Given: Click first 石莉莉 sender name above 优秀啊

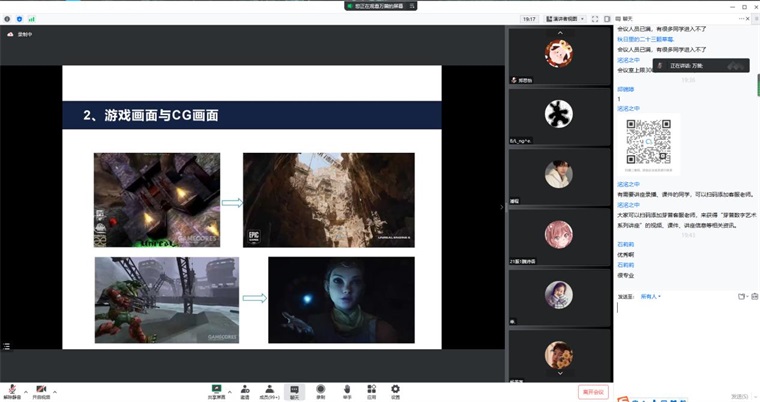Looking at the screenshot, I should [x=625, y=244].
